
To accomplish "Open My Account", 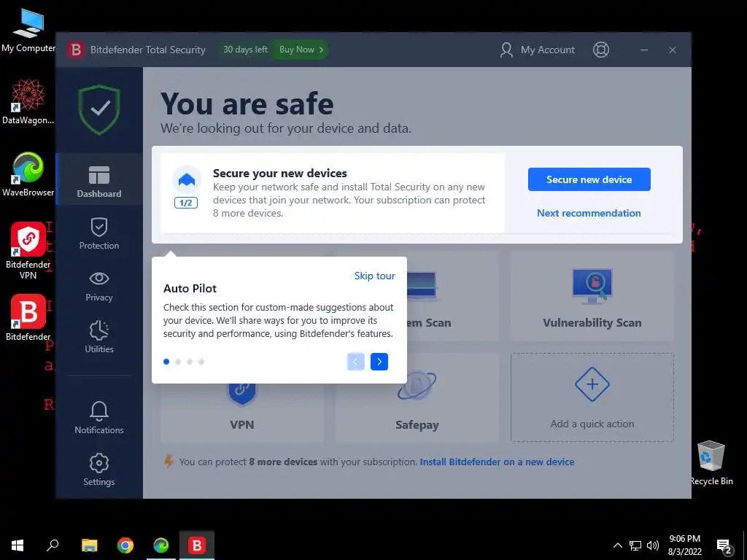I will (538, 50).
